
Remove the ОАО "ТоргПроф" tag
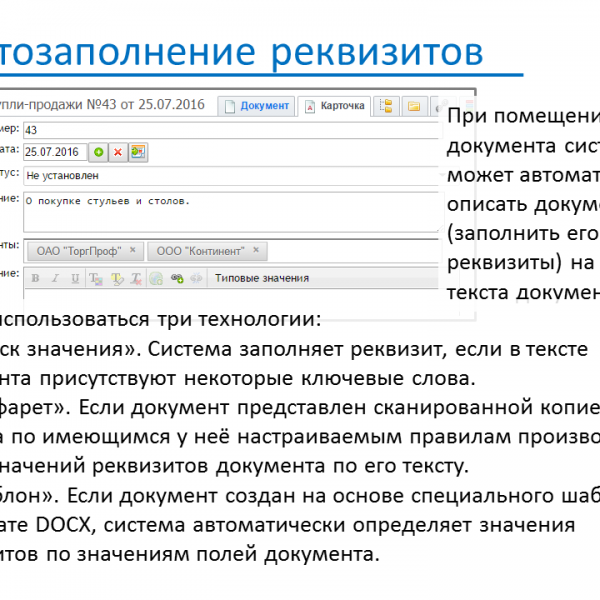134,250
